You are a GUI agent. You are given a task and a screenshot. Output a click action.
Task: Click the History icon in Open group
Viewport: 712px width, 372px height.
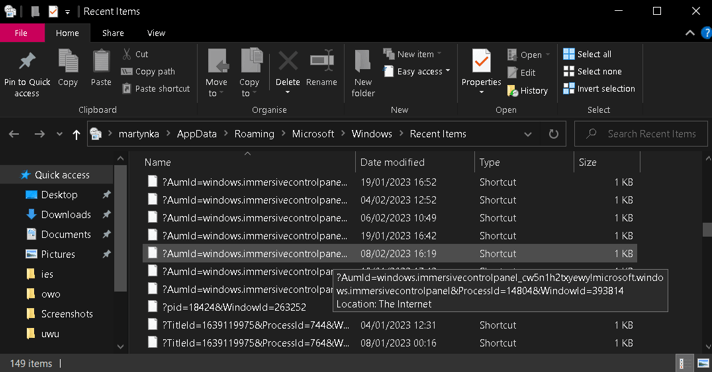point(513,90)
